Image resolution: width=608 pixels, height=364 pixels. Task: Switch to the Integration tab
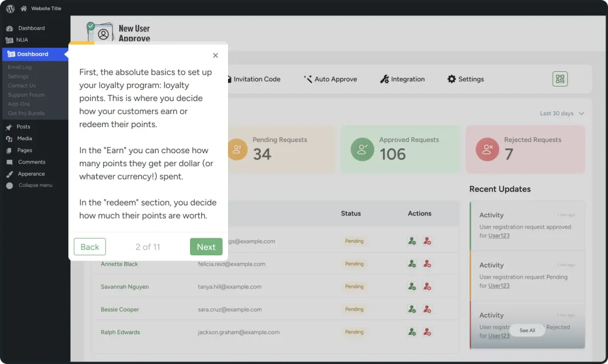coord(403,79)
